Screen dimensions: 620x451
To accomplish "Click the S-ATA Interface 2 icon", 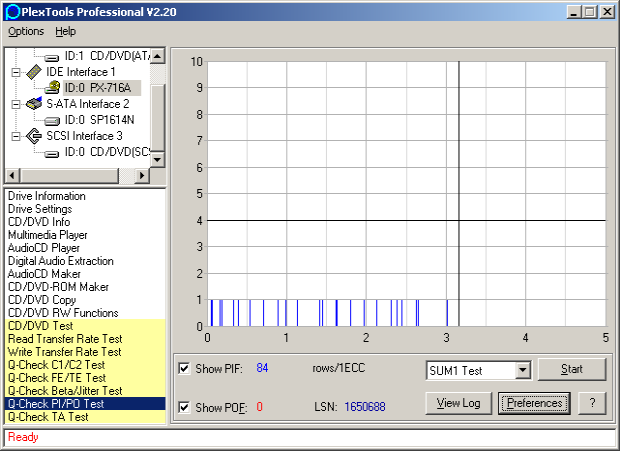I will coord(34,104).
